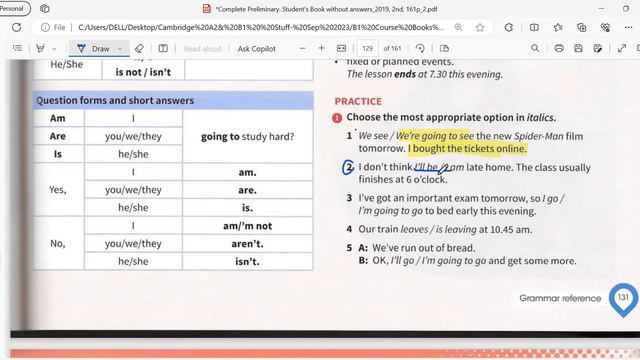Select the Highlight tool

[x=40, y=48]
